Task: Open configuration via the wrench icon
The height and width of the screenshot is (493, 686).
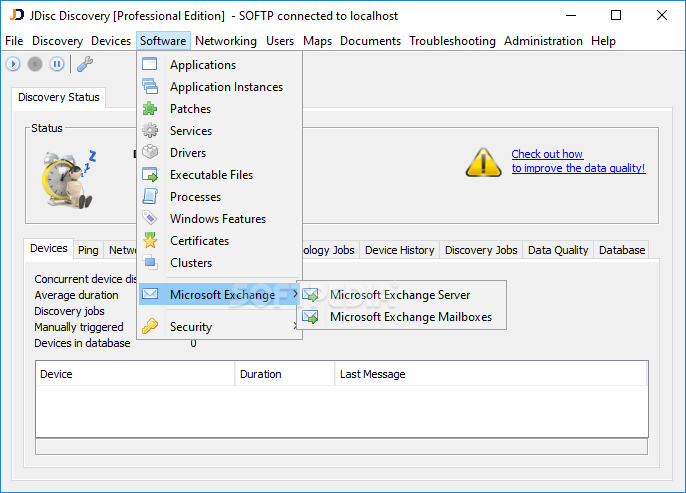Action: tap(85, 64)
